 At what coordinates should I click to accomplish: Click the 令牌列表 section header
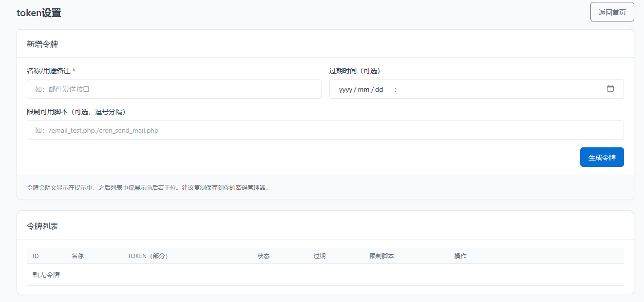click(x=43, y=226)
